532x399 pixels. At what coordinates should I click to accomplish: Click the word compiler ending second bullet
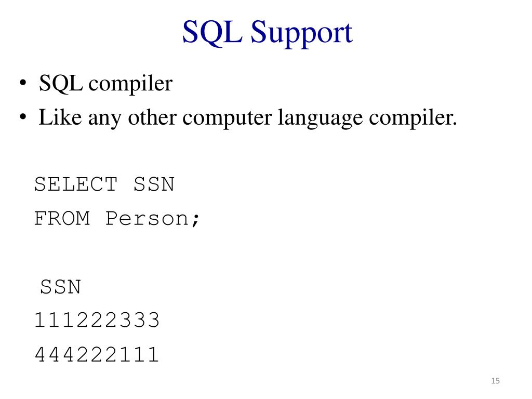(413, 119)
